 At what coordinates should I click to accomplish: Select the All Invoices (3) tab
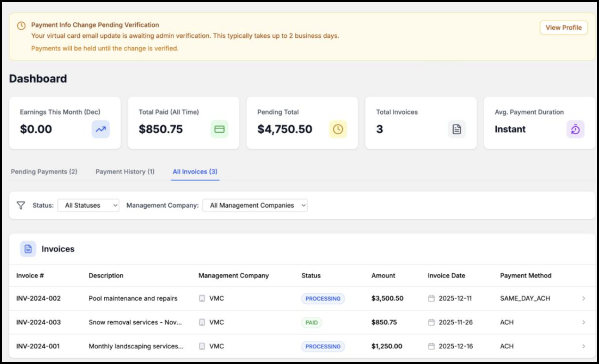click(195, 172)
